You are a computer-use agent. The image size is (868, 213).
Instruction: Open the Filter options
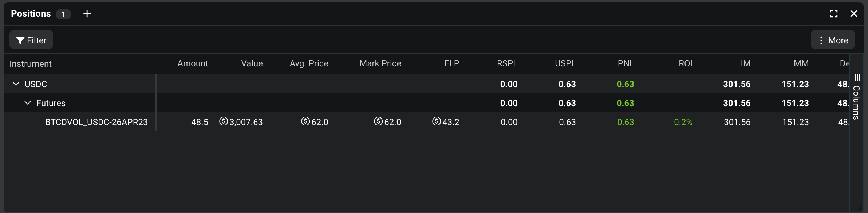pos(31,40)
